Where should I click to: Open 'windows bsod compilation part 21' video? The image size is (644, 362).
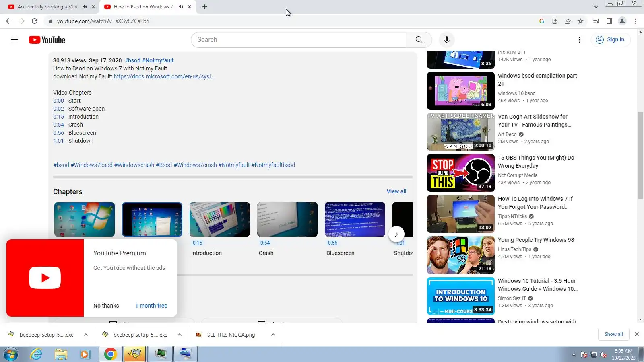pos(461,91)
